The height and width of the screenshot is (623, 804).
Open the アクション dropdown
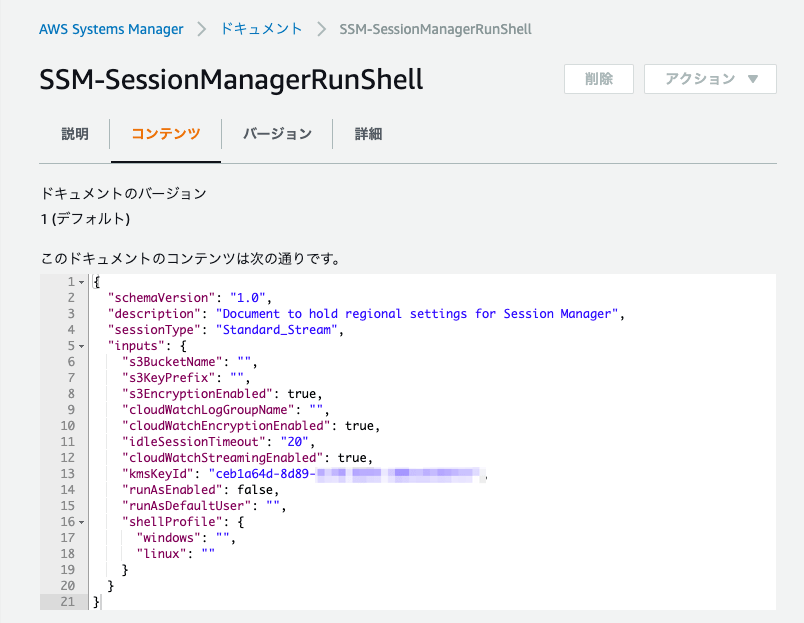pyautogui.click(x=710, y=78)
